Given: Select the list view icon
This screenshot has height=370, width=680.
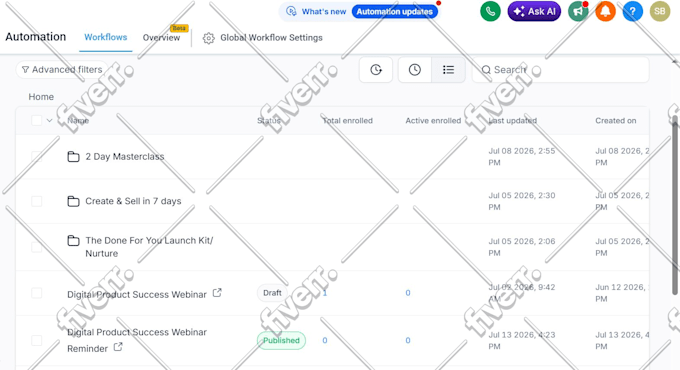Looking at the screenshot, I should coord(448,69).
